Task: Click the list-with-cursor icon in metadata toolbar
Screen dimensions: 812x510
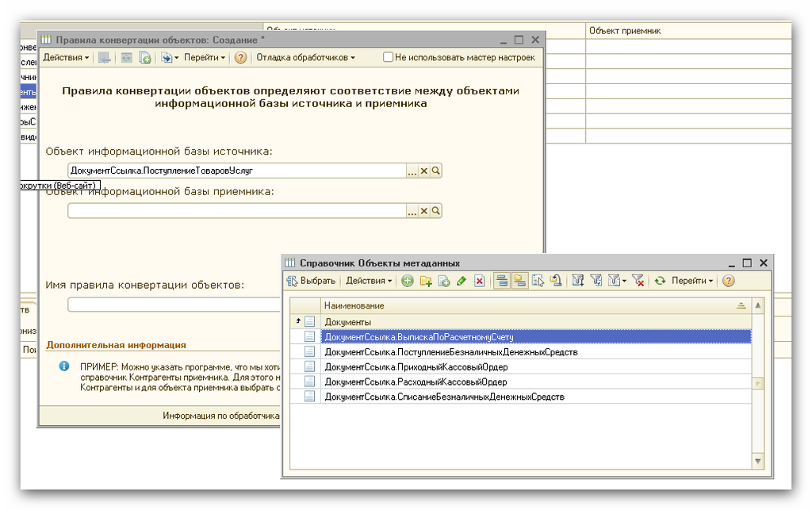Action: [538, 281]
